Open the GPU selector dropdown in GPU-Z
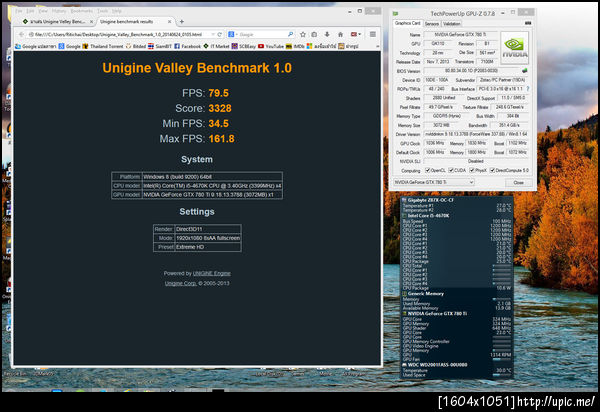The image size is (600, 412). pos(434,182)
